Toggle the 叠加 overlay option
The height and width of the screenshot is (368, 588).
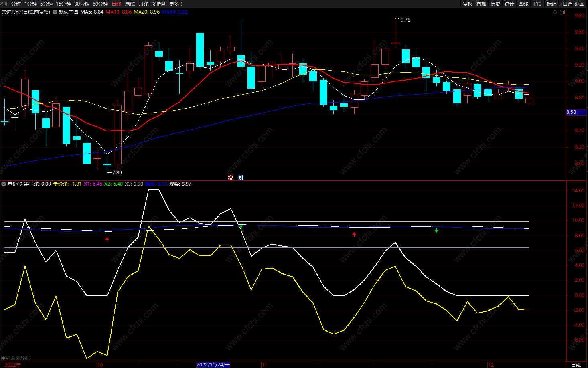(481, 4)
